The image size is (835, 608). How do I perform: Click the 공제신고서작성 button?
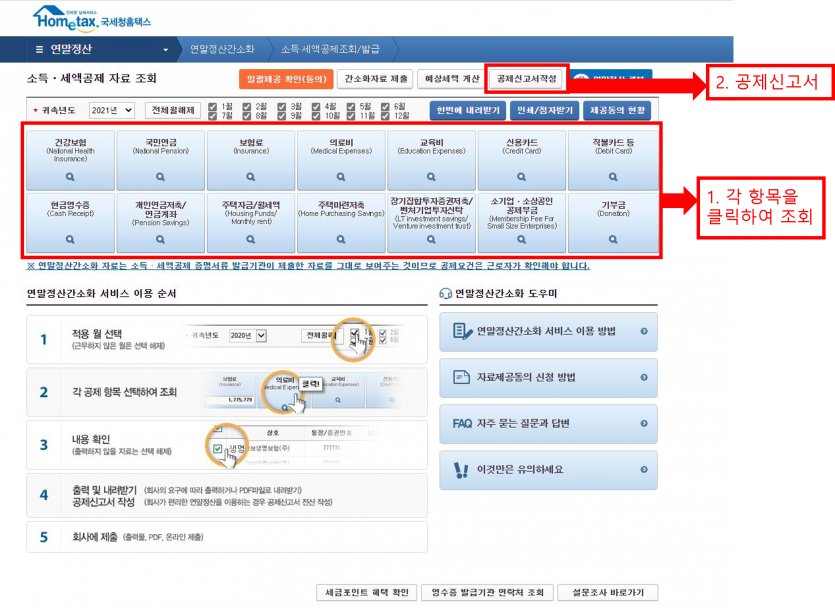(x=526, y=78)
